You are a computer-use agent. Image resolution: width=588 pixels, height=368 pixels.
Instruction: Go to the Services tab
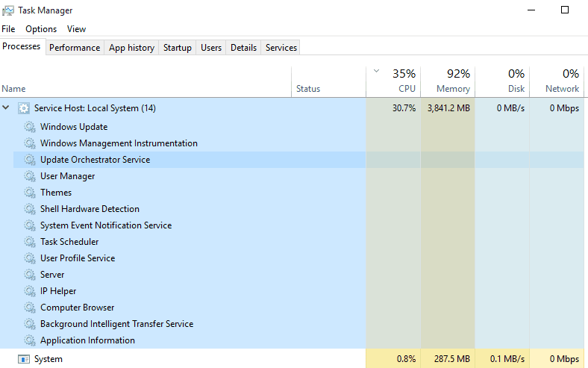pyautogui.click(x=281, y=48)
